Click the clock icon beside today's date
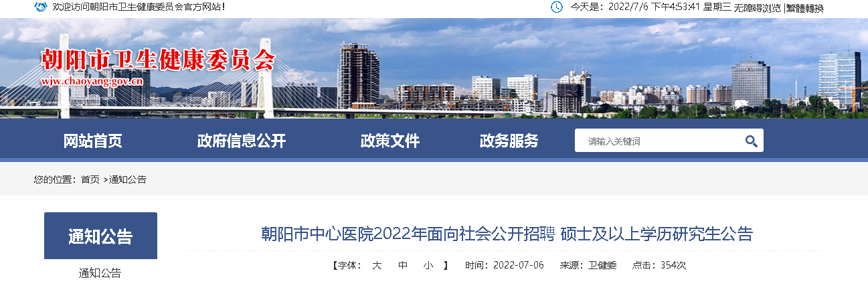The width and height of the screenshot is (868, 304). (556, 7)
